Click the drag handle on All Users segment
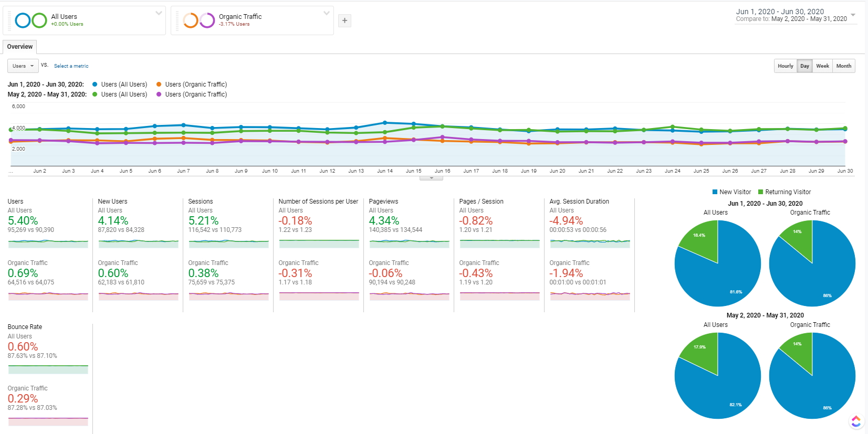Viewport: 868px width, 434px height. coord(9,20)
